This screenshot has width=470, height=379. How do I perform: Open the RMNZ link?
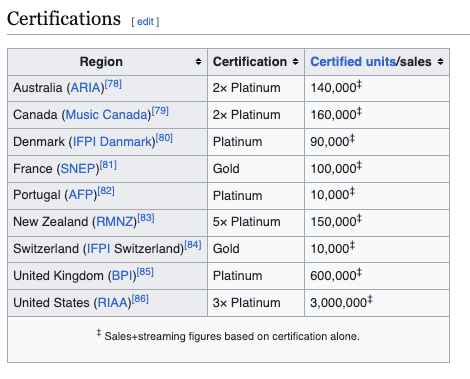pyautogui.click(x=115, y=222)
